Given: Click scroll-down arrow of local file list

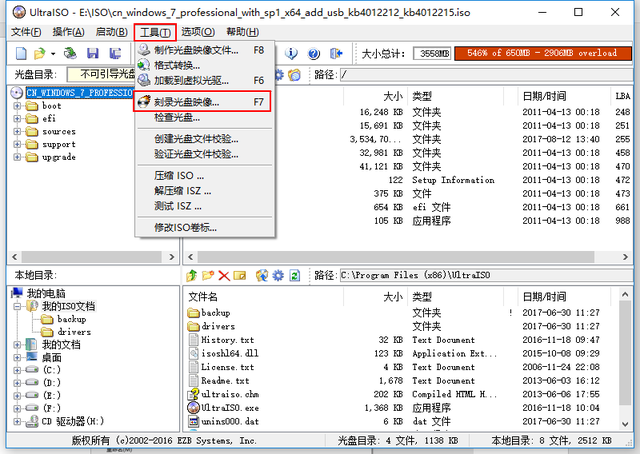Looking at the screenshot, I should [x=625, y=424].
